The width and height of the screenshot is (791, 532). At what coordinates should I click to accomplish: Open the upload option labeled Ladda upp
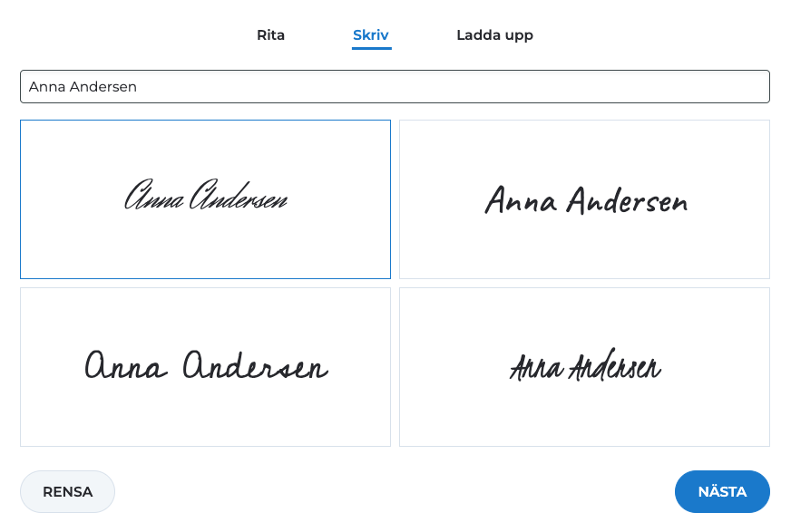click(x=494, y=35)
